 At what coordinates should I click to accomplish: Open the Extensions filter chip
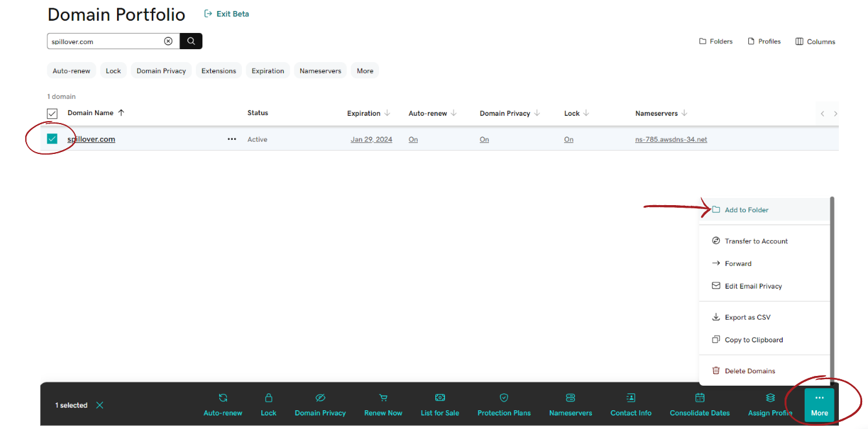[219, 71]
